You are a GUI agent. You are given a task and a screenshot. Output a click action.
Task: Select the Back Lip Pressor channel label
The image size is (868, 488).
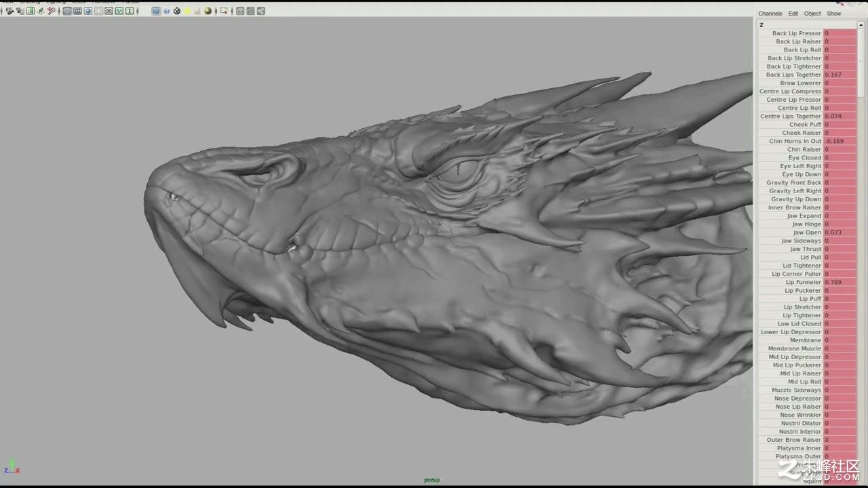pyautogui.click(x=796, y=33)
